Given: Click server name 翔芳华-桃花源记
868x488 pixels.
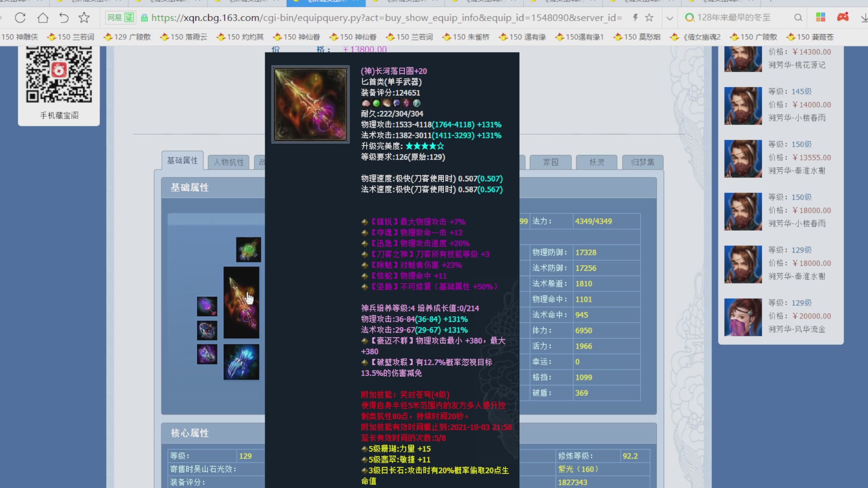Looking at the screenshot, I should [x=797, y=65].
